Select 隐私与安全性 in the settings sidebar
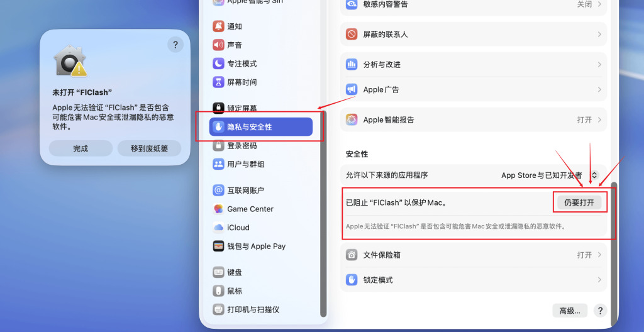 click(261, 127)
